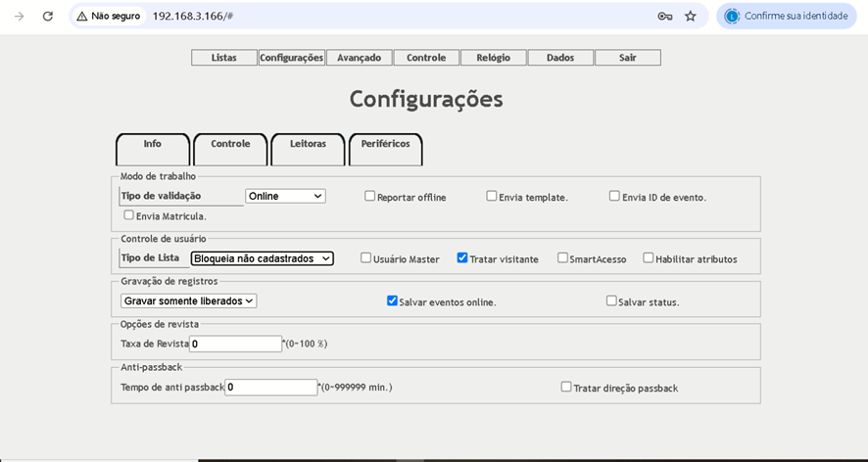Disable 'Salvar eventos online' checkbox
868x462 pixels.
[393, 301]
